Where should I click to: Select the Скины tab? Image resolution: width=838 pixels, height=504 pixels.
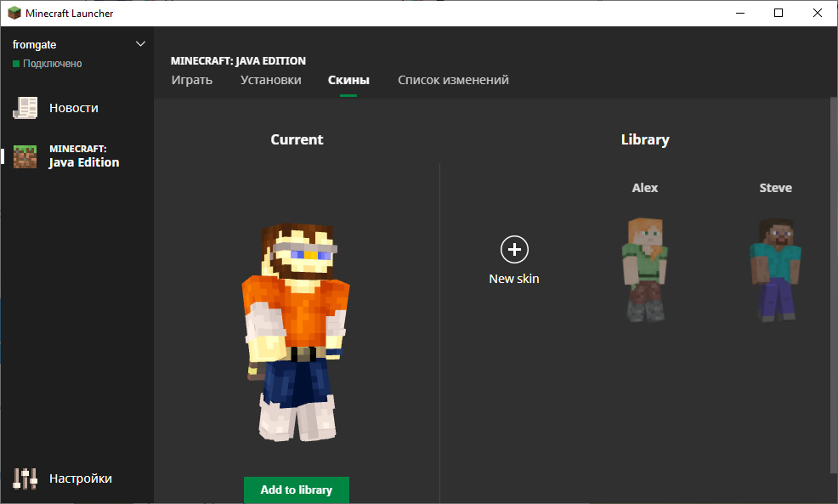348,80
